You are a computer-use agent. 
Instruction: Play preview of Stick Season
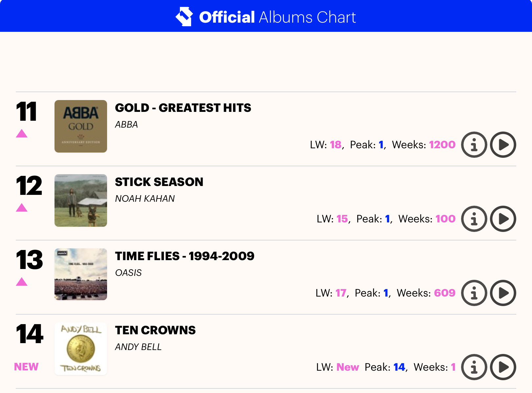[503, 219]
